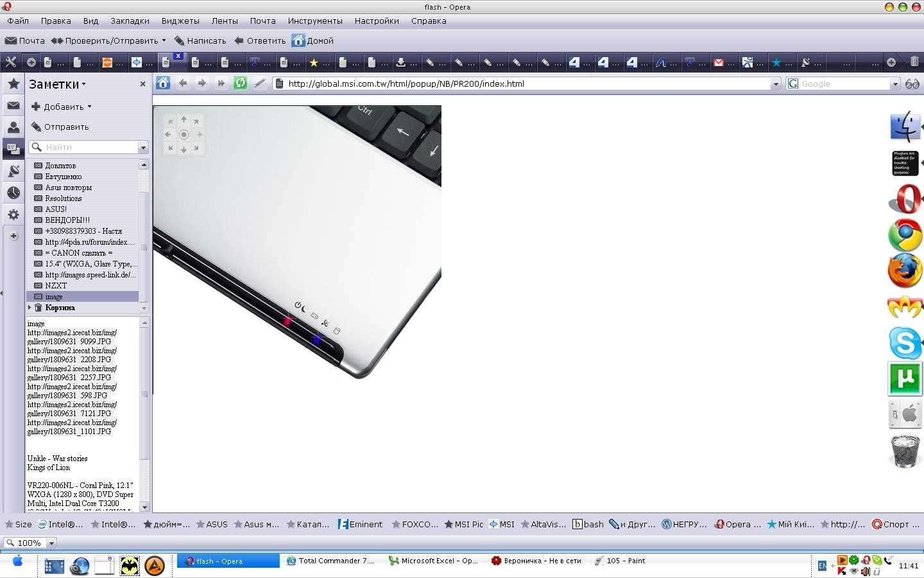
Task: Open the address bar history dropdown
Action: [776, 83]
